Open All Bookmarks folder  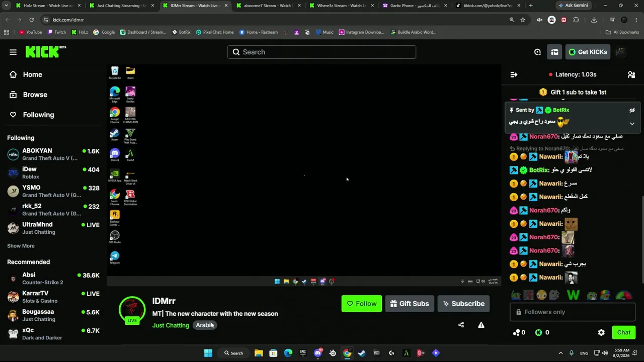point(622,32)
